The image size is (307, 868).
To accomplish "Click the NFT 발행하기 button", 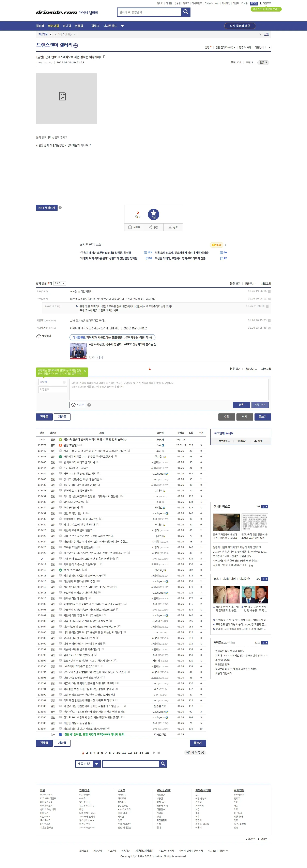I will (47, 208).
